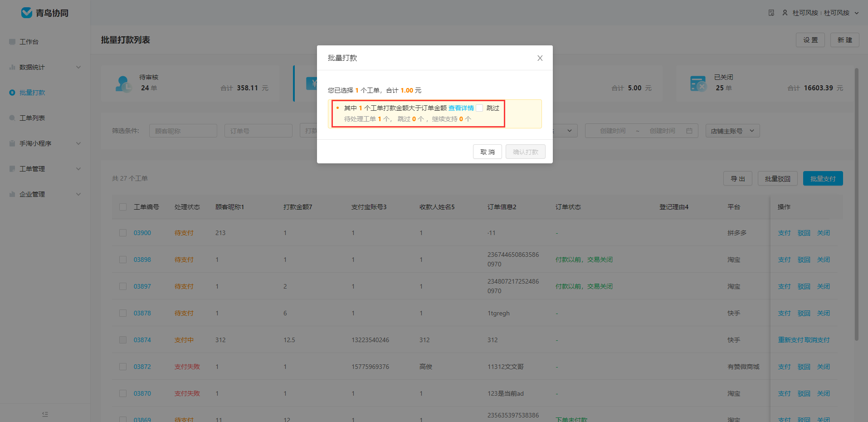Check the row 03874 checkbox
The image size is (868, 422).
[123, 340]
